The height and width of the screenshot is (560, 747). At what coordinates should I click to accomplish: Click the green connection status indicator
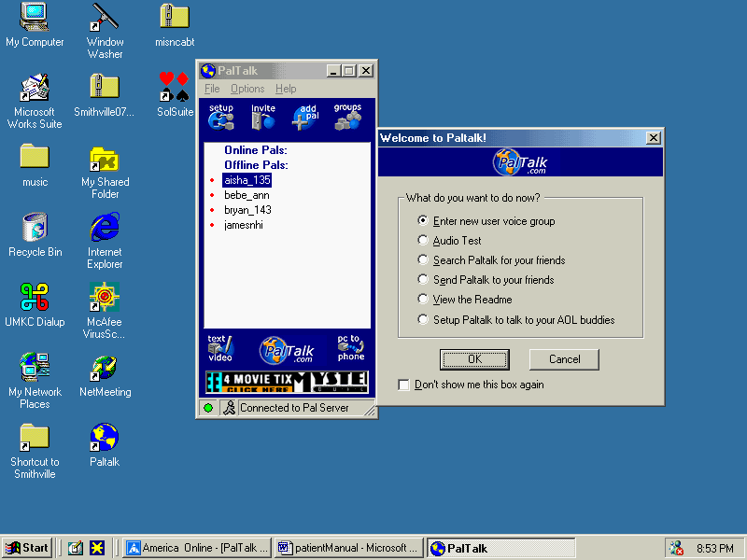208,408
